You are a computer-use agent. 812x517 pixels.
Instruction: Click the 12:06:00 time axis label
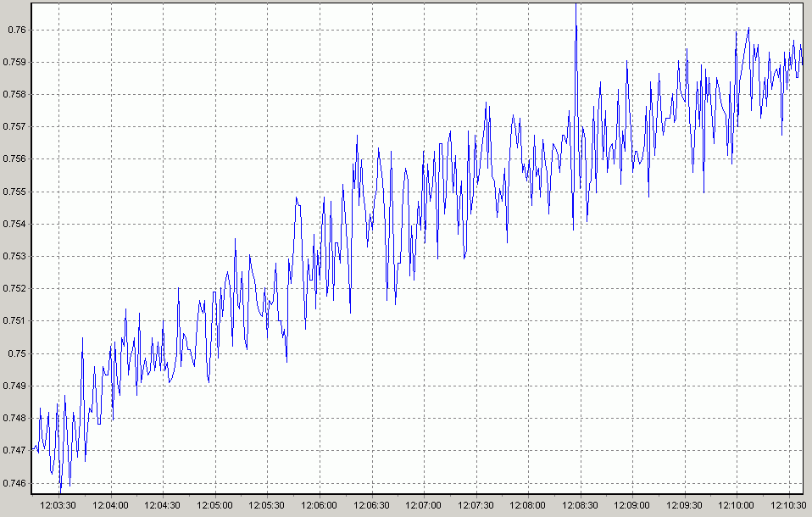(x=320, y=505)
